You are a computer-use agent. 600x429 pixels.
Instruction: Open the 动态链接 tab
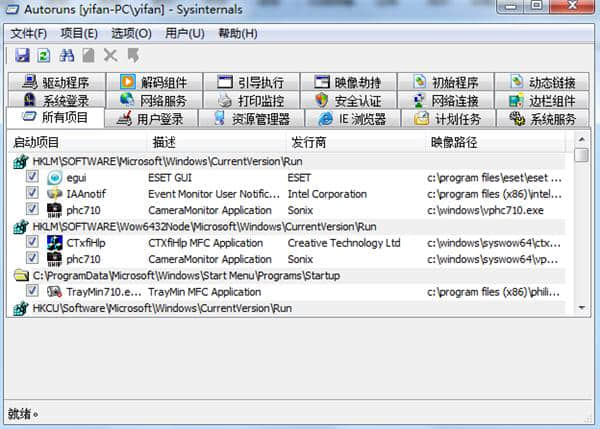point(542,82)
